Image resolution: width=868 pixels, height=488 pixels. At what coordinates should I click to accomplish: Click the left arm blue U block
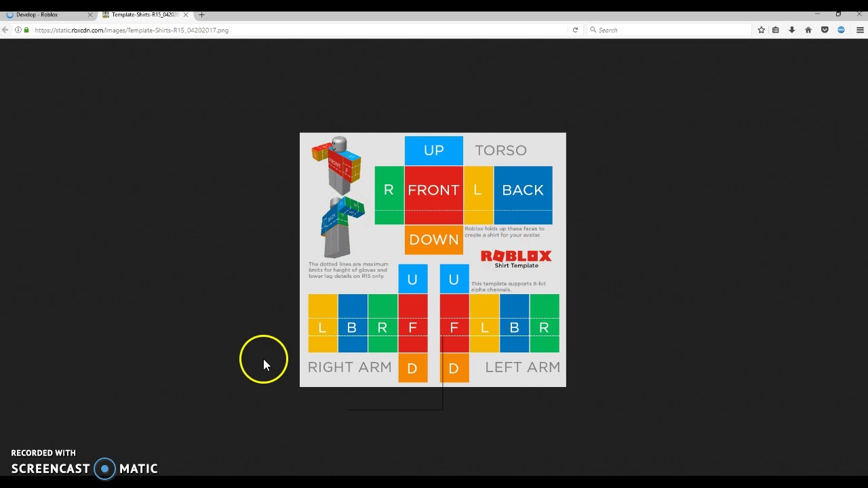click(x=454, y=279)
